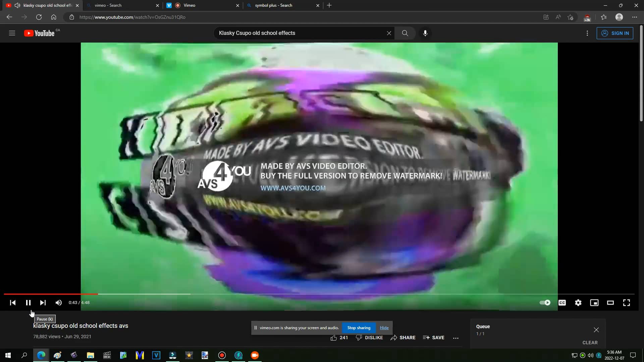Mute the video volume icon
The width and height of the screenshot is (644, 362).
(58, 302)
